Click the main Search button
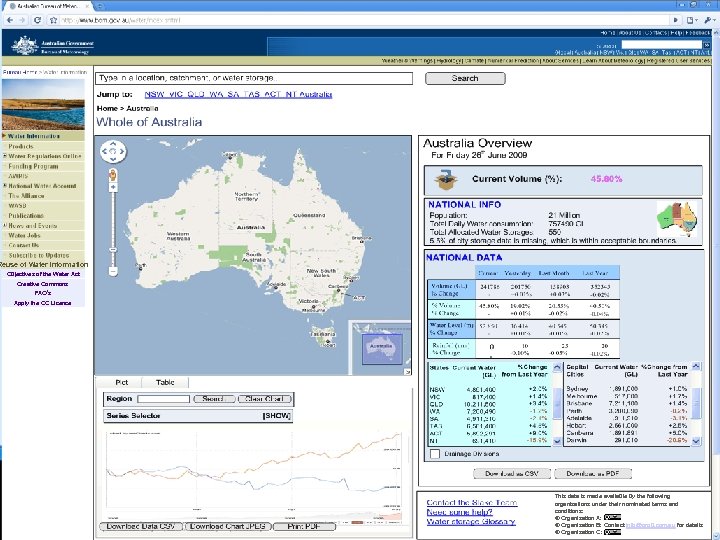This screenshot has height=540, width=720. click(465, 79)
